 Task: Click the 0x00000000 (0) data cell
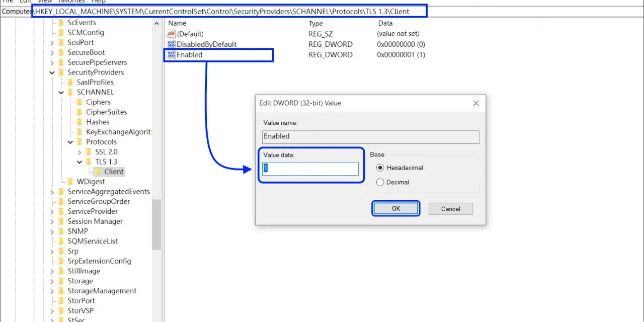(x=401, y=44)
